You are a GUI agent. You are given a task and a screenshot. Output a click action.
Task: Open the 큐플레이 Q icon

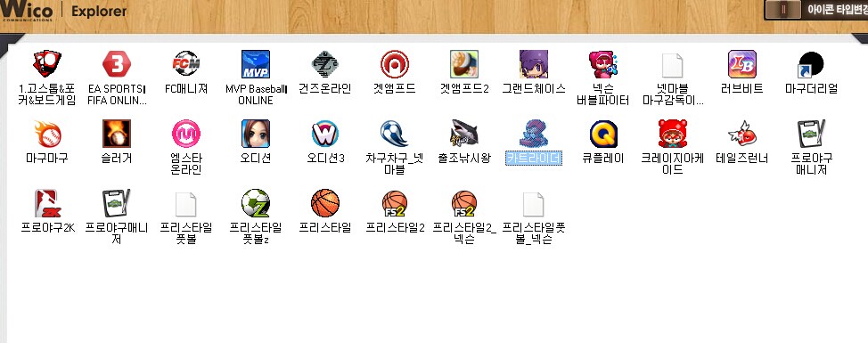pyautogui.click(x=603, y=134)
